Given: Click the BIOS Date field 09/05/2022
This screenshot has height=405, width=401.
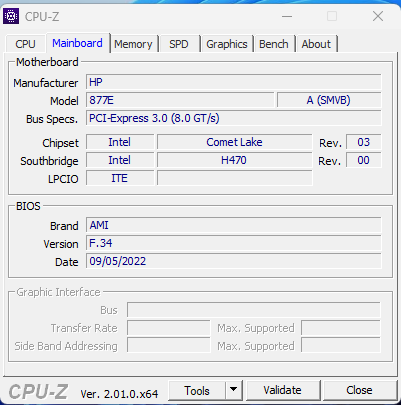Looking at the screenshot, I should (x=234, y=261).
